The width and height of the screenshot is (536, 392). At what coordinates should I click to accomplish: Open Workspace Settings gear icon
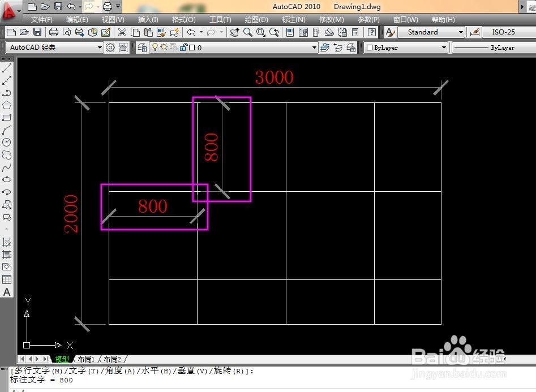click(110, 48)
